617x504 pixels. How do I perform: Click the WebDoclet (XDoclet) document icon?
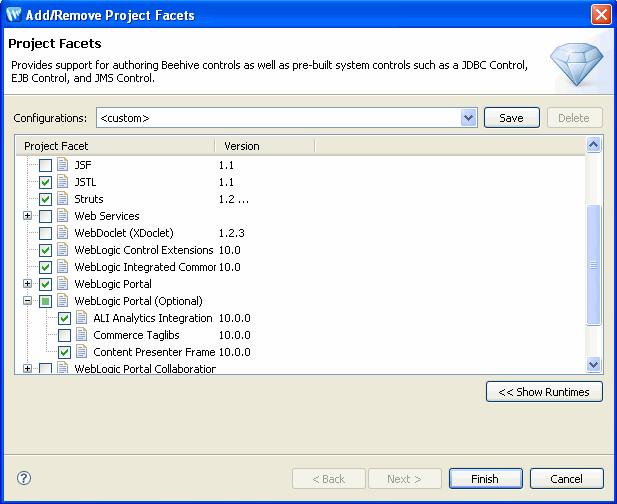[x=62, y=232]
